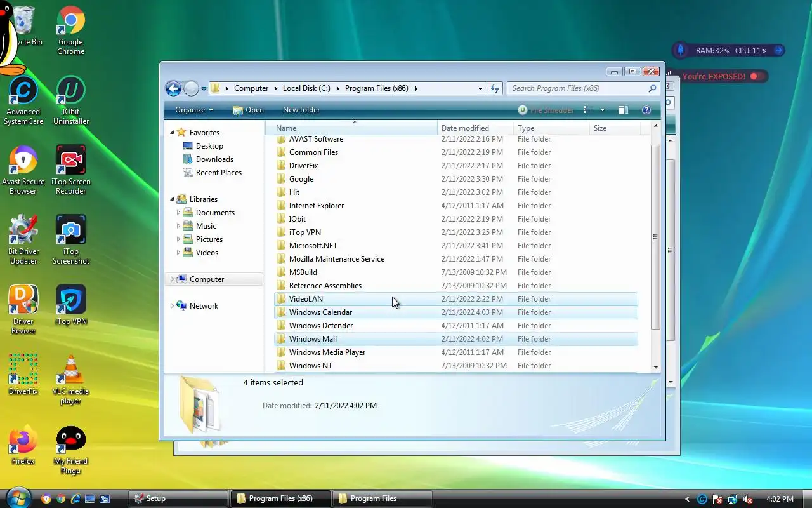Screen dimensions: 812x508
Task: Sort by the Type column header
Action: [551, 128]
